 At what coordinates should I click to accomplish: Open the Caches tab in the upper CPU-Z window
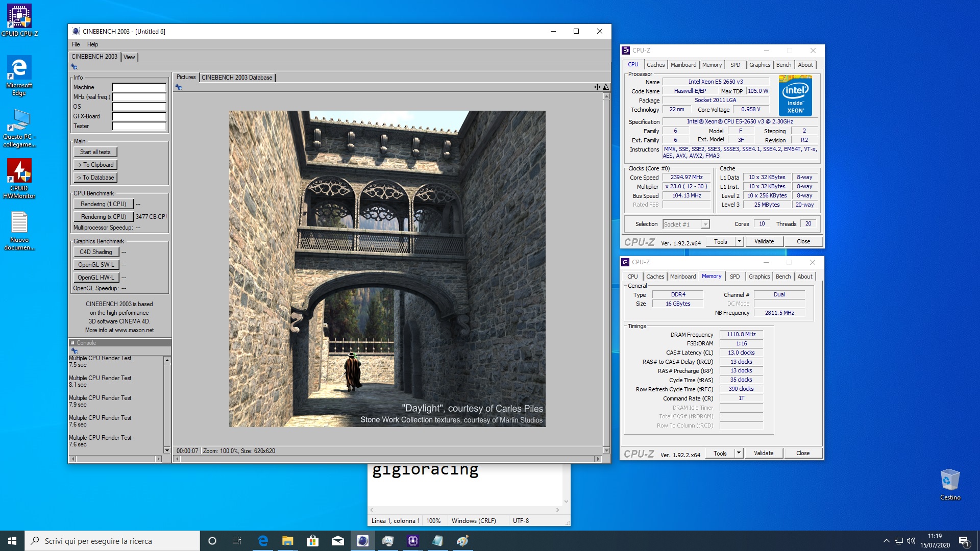tap(655, 65)
